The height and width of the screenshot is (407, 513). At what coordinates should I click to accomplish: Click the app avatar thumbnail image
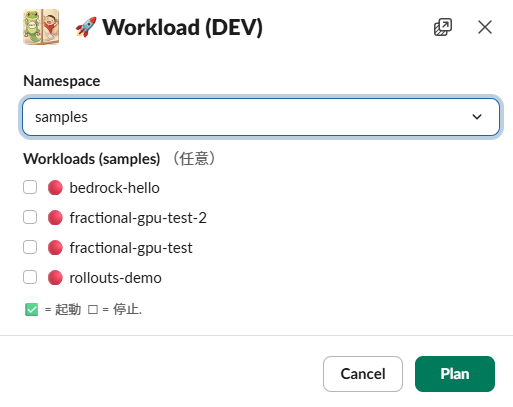(x=41, y=27)
